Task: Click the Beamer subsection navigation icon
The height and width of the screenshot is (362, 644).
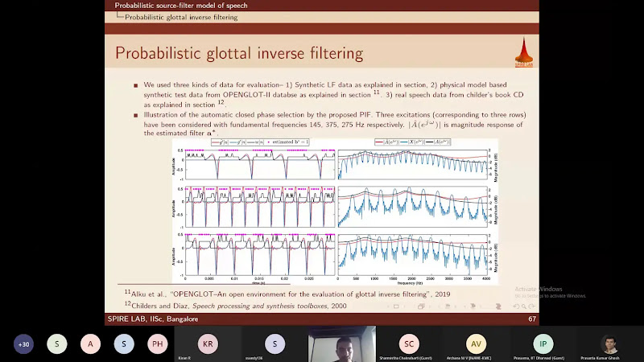Action: coord(448,306)
